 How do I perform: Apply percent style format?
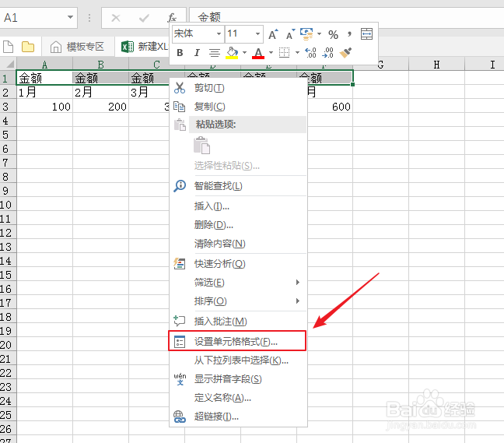click(x=333, y=34)
